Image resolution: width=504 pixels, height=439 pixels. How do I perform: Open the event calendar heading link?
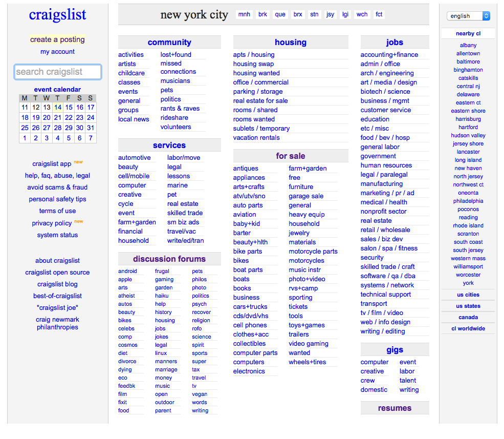(x=57, y=90)
